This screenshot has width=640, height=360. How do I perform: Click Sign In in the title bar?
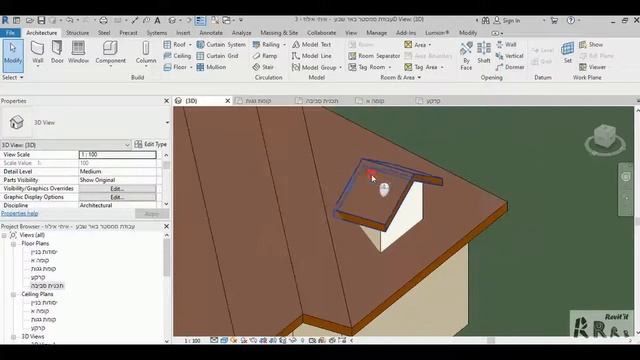tap(507, 20)
